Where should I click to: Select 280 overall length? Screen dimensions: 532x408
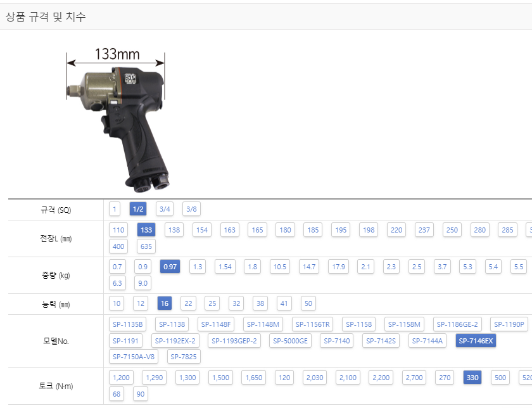click(480, 230)
